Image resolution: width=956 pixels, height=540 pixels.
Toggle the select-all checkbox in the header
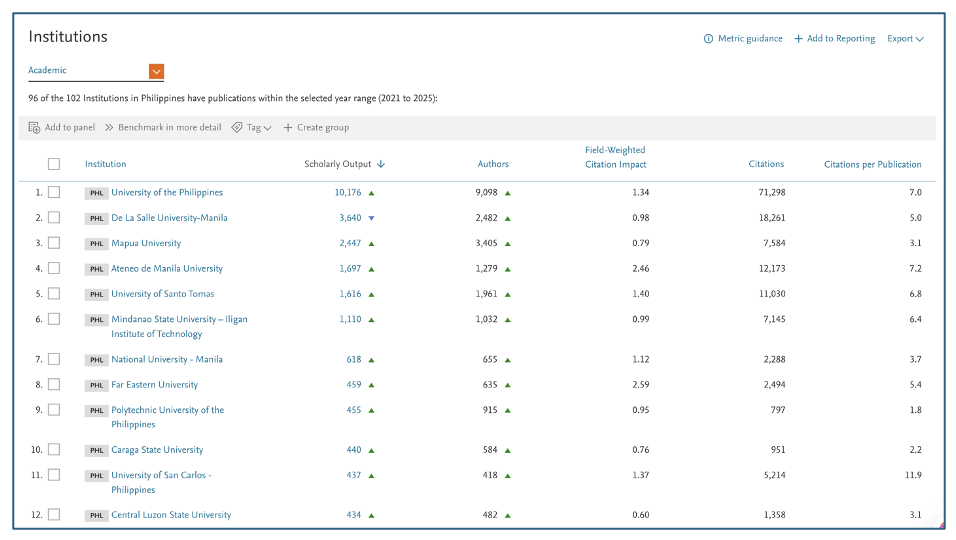54,164
